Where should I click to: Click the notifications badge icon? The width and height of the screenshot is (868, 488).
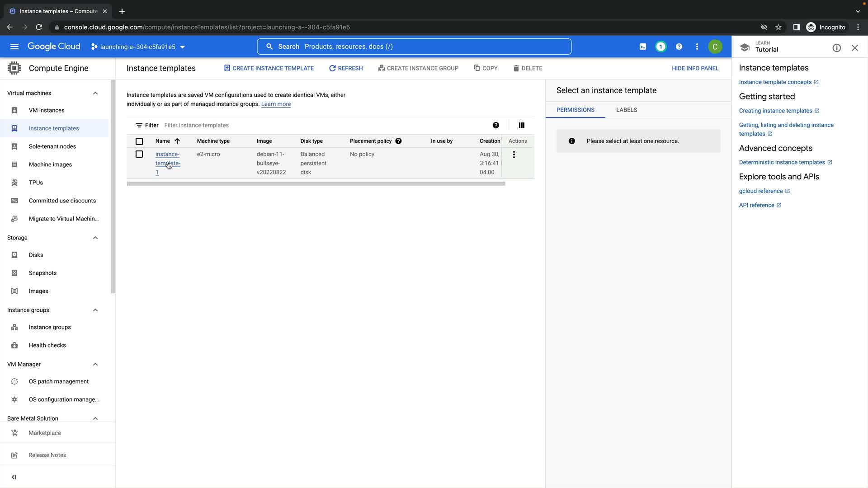660,47
